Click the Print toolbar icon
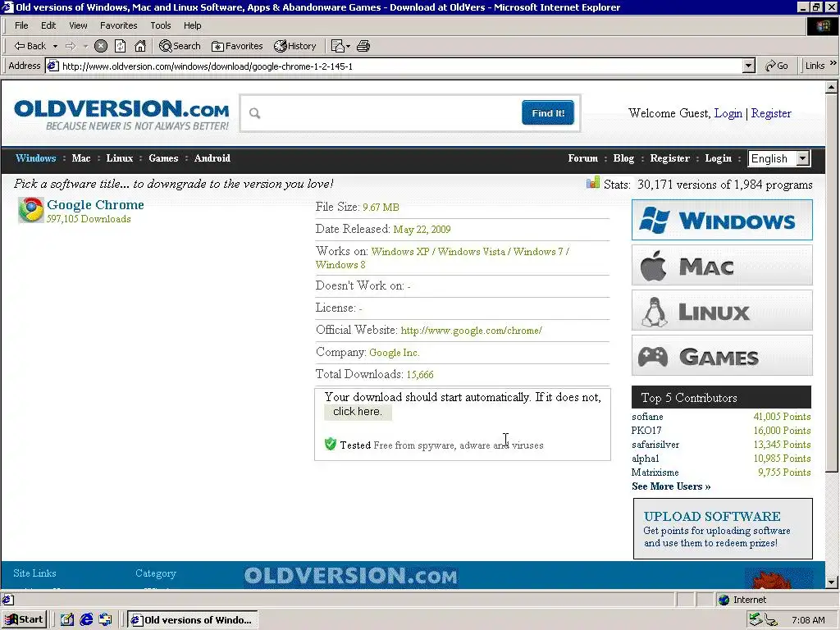Screen dimensions: 840x630 (363, 46)
